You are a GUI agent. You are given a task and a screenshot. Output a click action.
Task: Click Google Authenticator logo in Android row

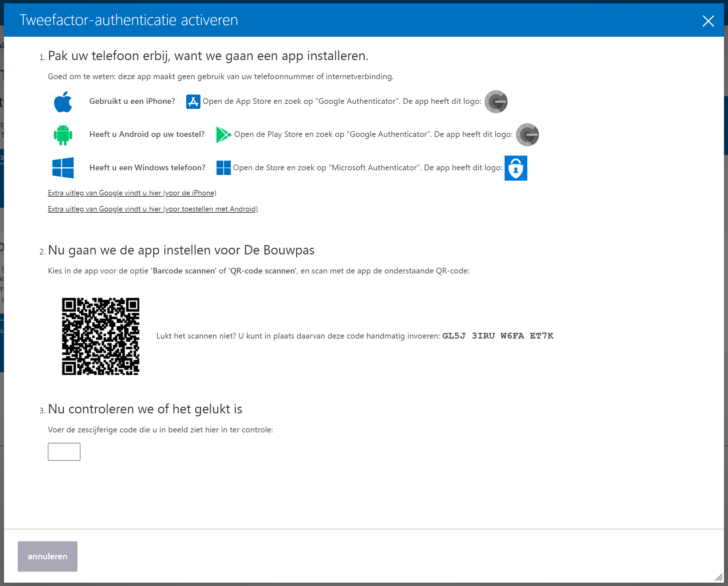point(527,135)
